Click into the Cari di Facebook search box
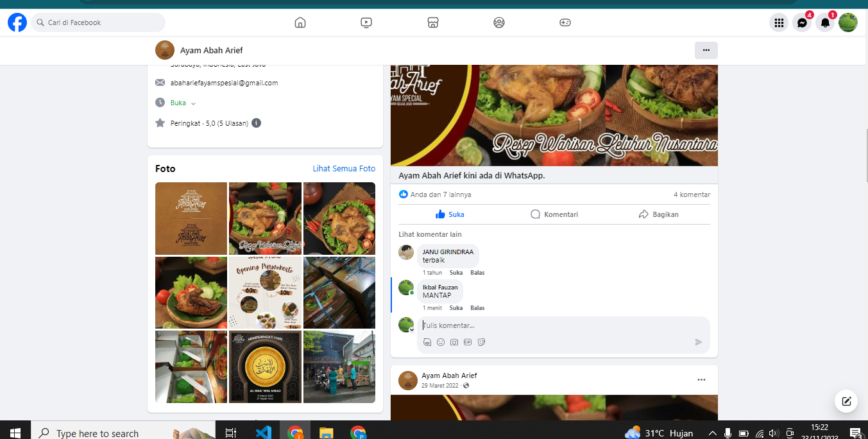 tap(98, 22)
